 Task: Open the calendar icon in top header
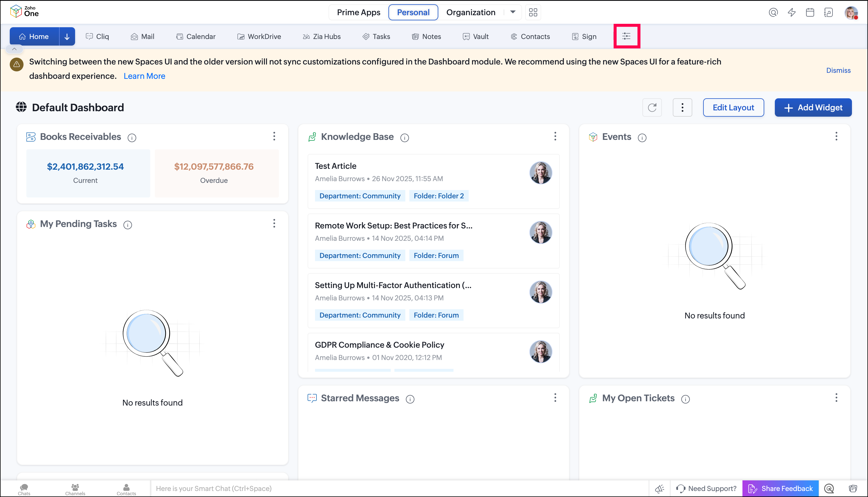(810, 13)
